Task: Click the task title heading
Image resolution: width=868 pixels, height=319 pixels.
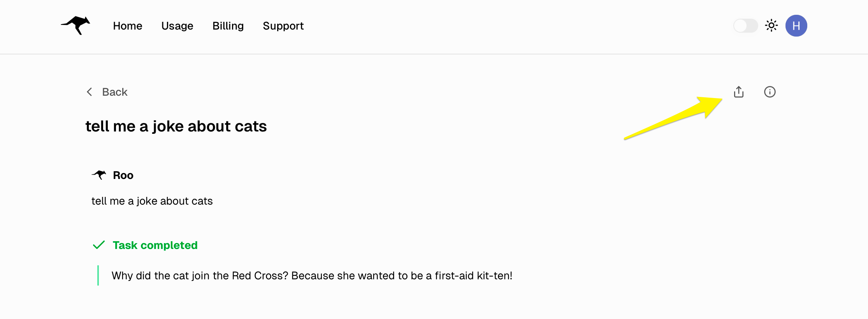Action: (176, 126)
